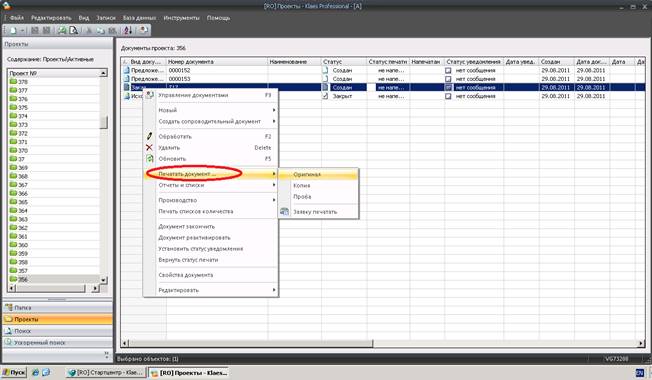Click the horizontal scrollbar of documents table
Viewport: 652px width, 380px height.
tap(383, 343)
